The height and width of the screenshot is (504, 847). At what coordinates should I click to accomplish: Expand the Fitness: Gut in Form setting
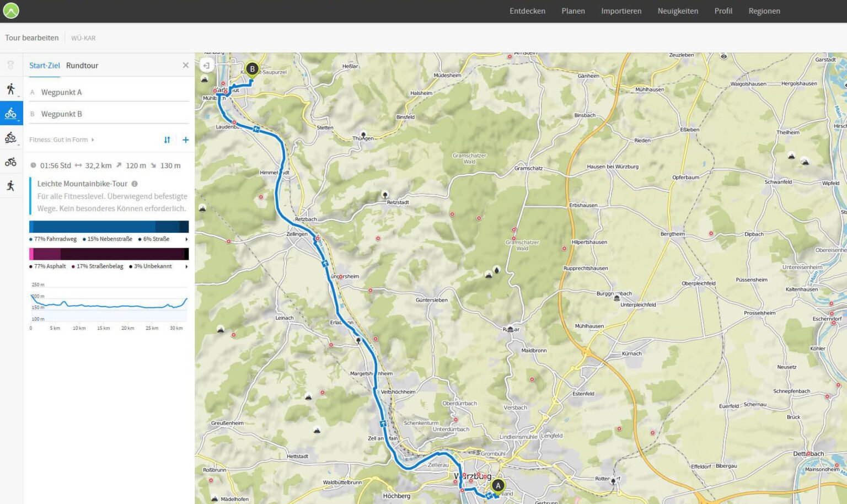coord(61,140)
